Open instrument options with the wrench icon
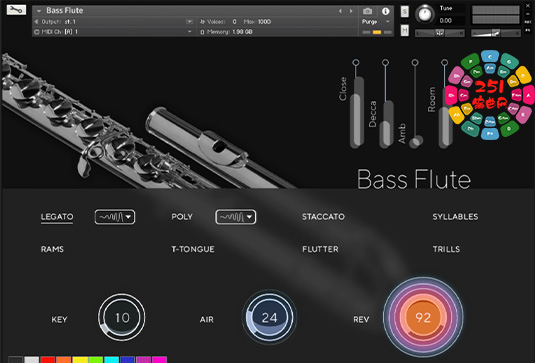 tap(16, 10)
